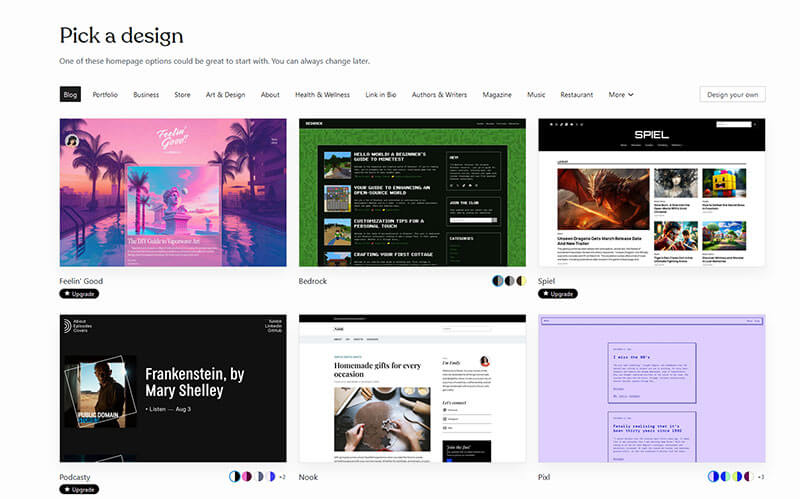800x499 pixels.
Task: Show Podcasty's +2 additional color styles
Action: point(282,477)
